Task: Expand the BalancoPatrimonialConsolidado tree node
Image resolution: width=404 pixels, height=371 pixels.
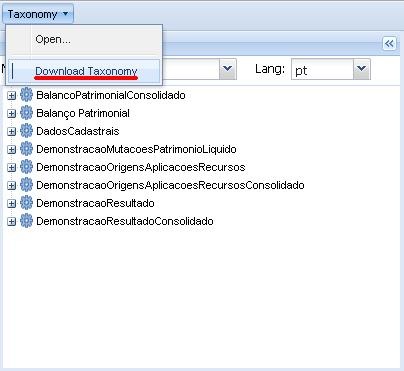Action: point(11,96)
